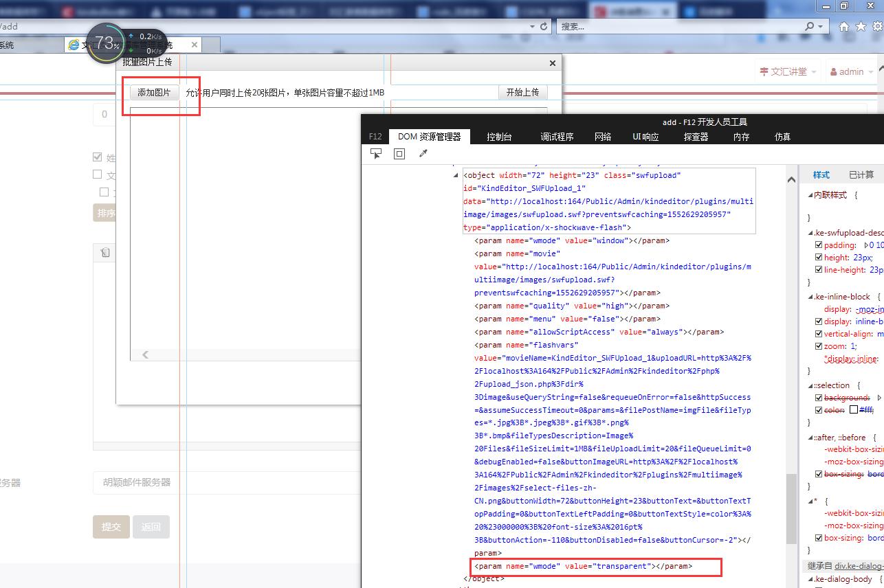Collapse the ::selection style rule
884x588 pixels.
(810, 385)
